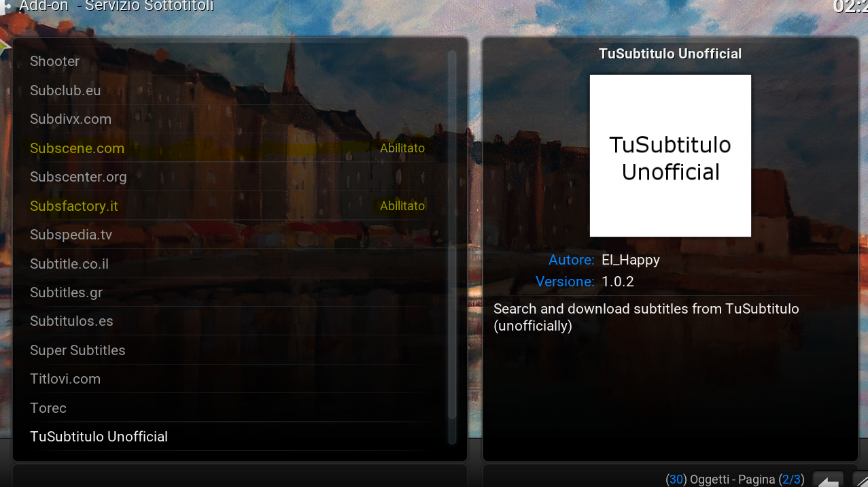This screenshot has width=868, height=487.
Task: Open the Subsfactory.it add-on
Action: tap(231, 206)
